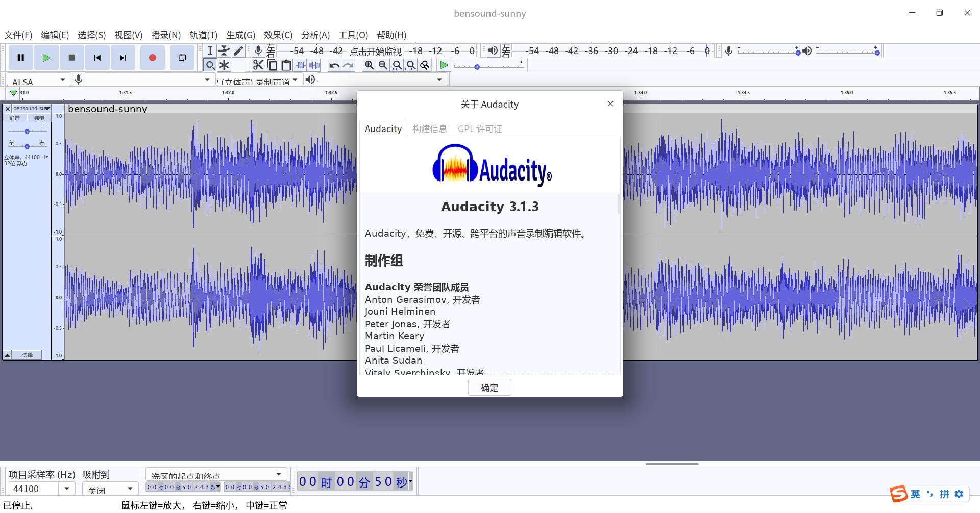Toggle loop playback mode
This screenshot has width=980, height=513.
[182, 58]
